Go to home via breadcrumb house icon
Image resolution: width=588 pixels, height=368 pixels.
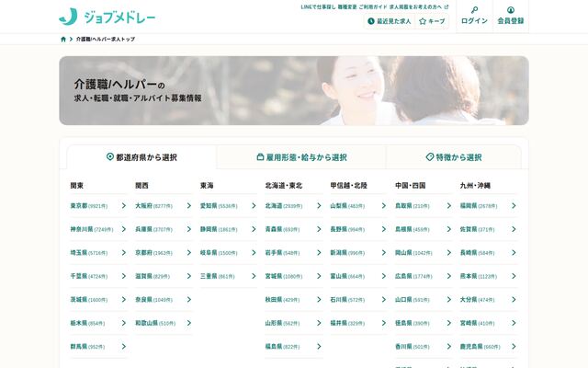[63, 39]
